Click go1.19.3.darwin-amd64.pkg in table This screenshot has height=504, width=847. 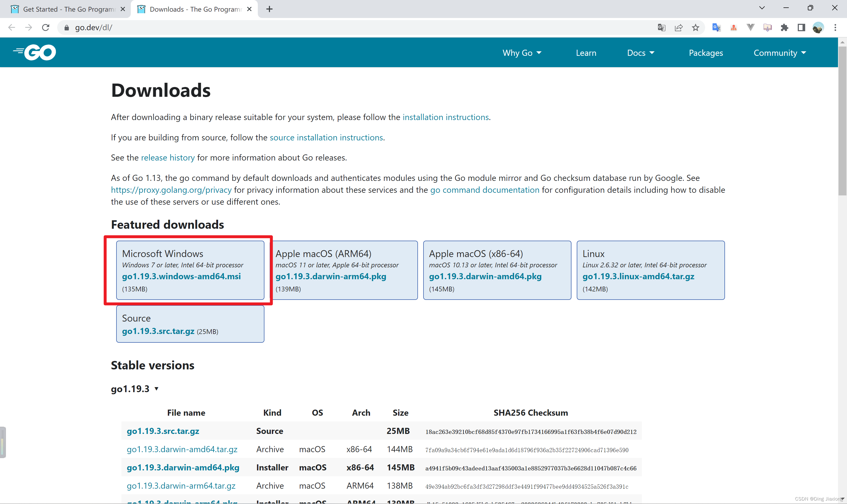pyautogui.click(x=183, y=468)
